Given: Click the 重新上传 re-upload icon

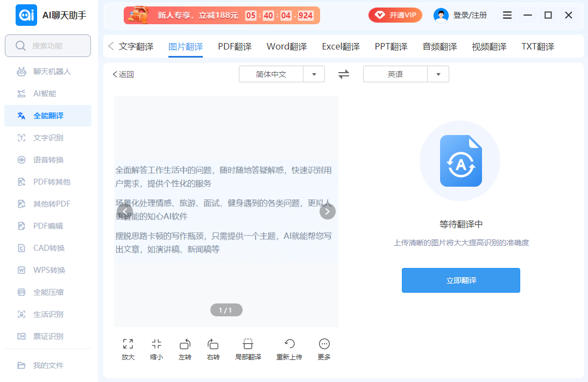Looking at the screenshot, I should (289, 344).
